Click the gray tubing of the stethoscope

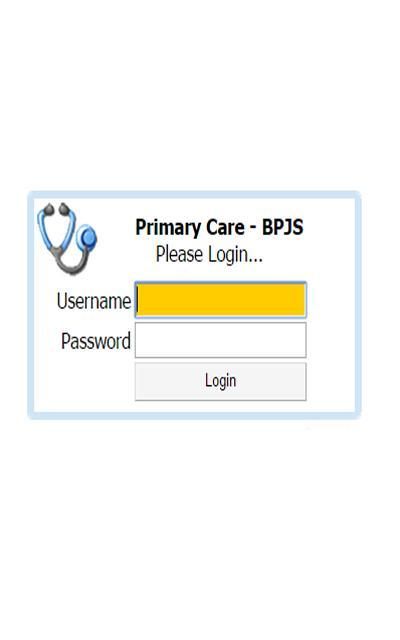tap(70, 262)
